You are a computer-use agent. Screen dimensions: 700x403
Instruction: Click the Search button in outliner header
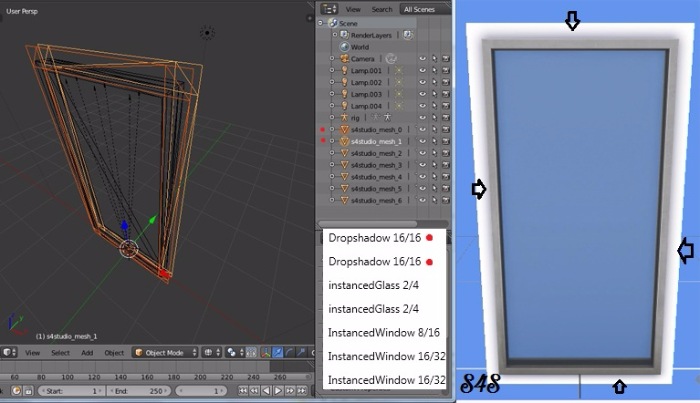[x=382, y=9]
